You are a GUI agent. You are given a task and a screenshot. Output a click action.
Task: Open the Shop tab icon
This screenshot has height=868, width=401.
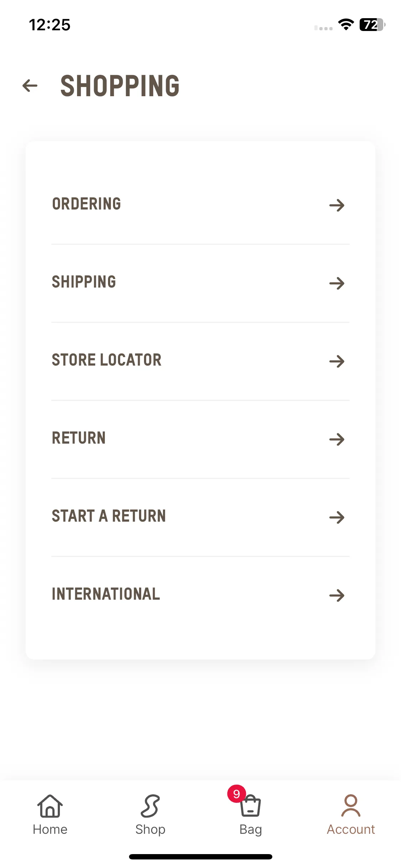point(150,806)
